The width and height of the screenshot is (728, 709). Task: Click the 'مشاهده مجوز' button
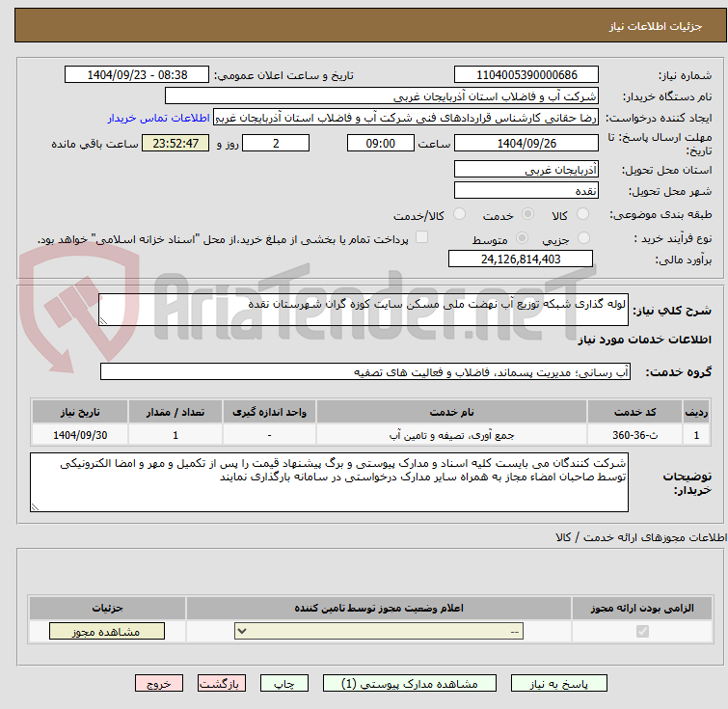107,632
